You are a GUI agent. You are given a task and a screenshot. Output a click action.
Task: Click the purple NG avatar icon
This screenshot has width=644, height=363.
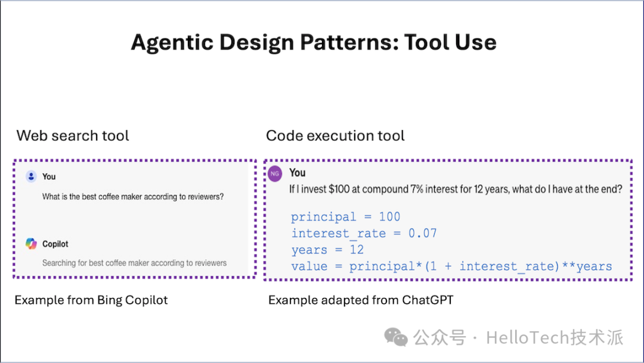coord(275,174)
